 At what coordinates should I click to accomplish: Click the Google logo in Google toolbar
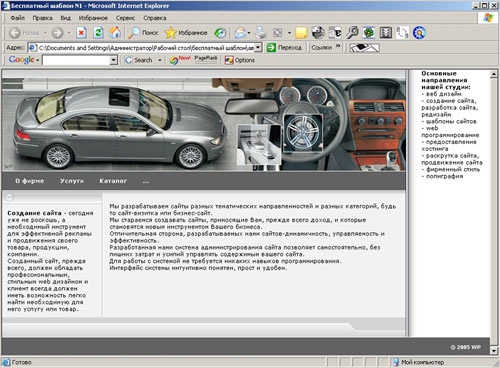(x=21, y=60)
